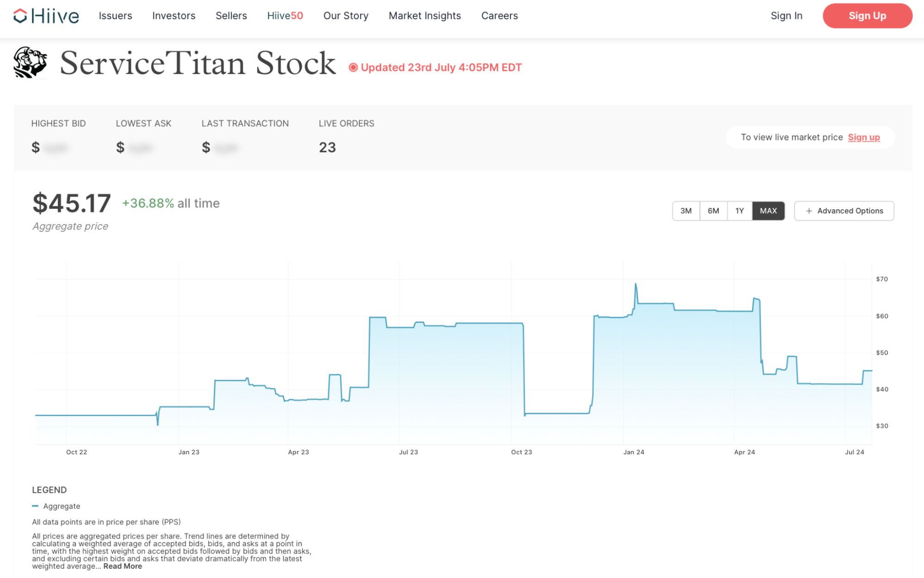Open the Sellers page
924x578 pixels.
tap(231, 16)
